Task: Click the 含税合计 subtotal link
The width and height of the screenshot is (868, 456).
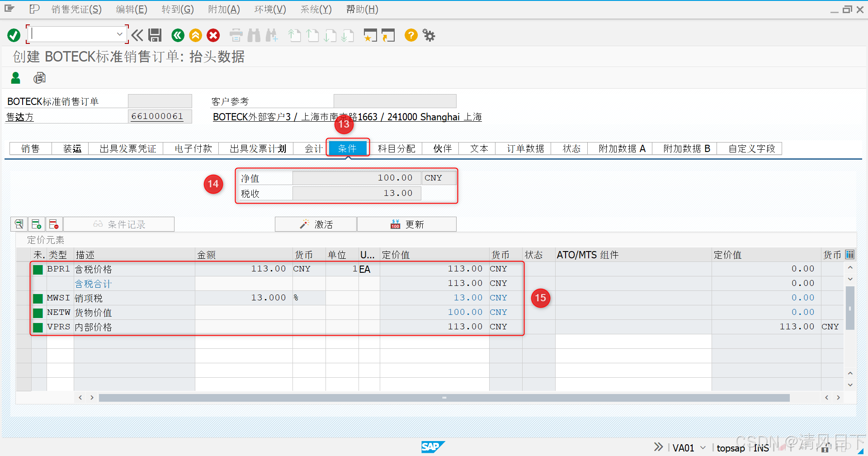Action: coord(93,284)
